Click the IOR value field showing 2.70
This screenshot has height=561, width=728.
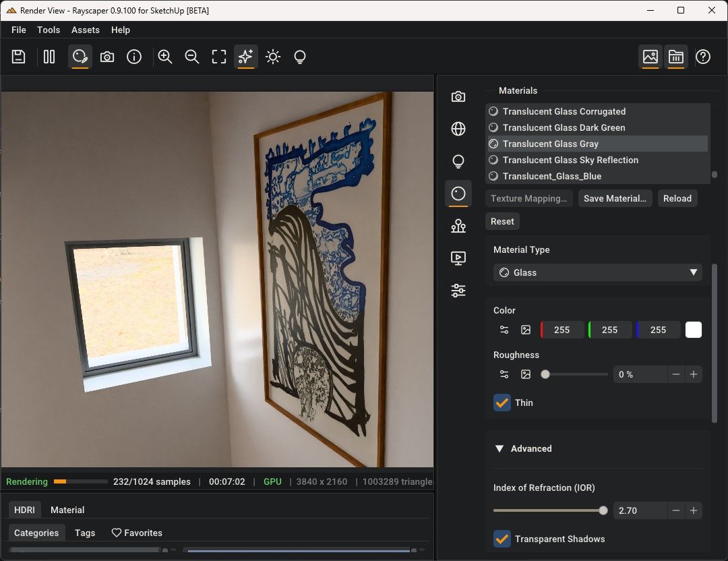(x=640, y=510)
